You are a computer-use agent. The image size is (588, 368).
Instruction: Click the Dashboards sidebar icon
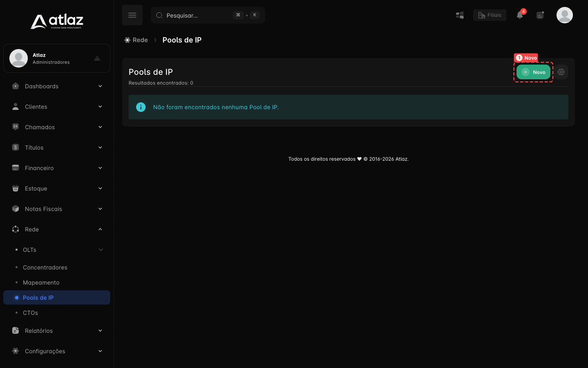[16, 86]
